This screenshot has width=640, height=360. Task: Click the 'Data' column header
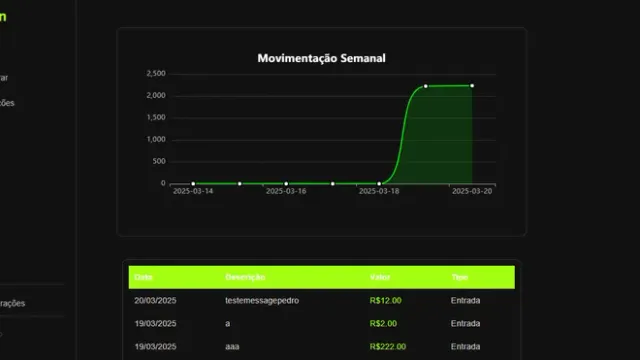(x=143, y=277)
